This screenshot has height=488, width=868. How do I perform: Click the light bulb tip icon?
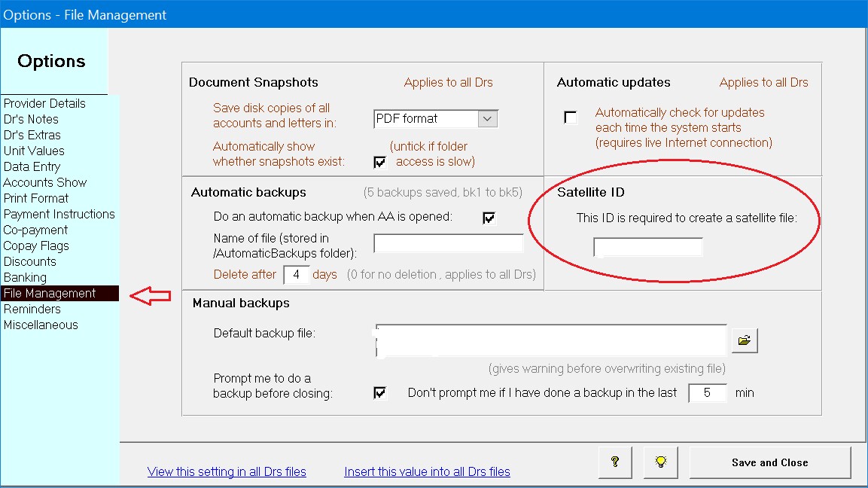tap(662, 462)
